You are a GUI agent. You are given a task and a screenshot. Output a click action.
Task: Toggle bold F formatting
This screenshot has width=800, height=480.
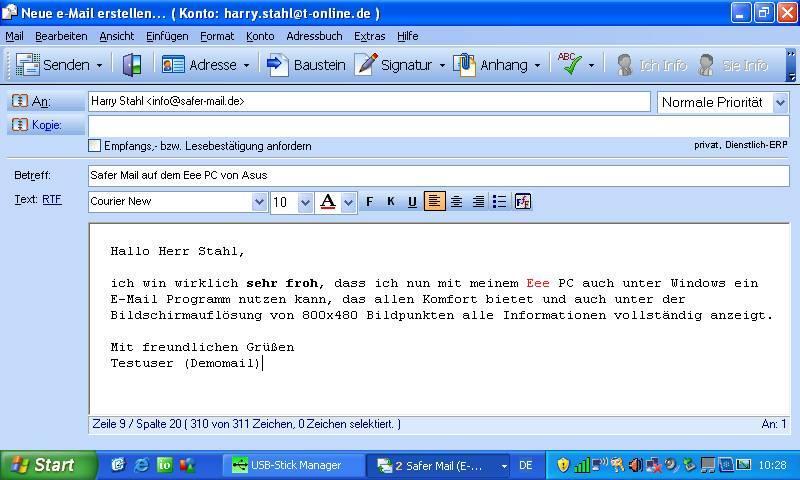[369, 202]
